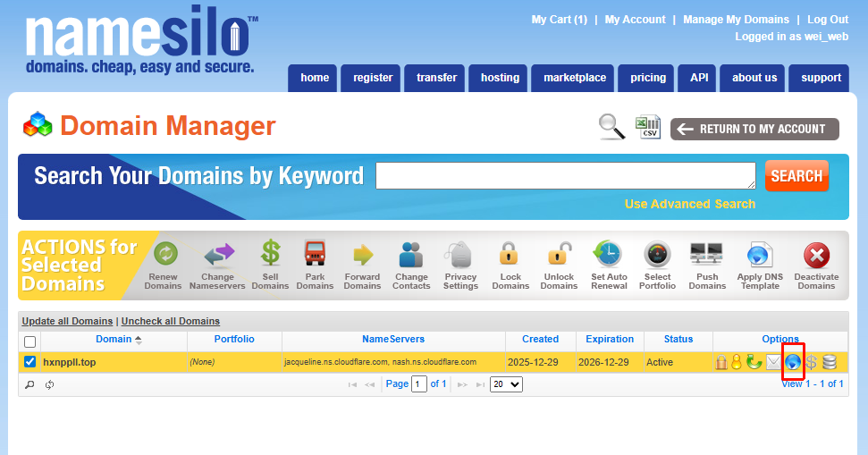Toggle the select-all checkbox in table header
This screenshot has width=868, height=455.
29,341
